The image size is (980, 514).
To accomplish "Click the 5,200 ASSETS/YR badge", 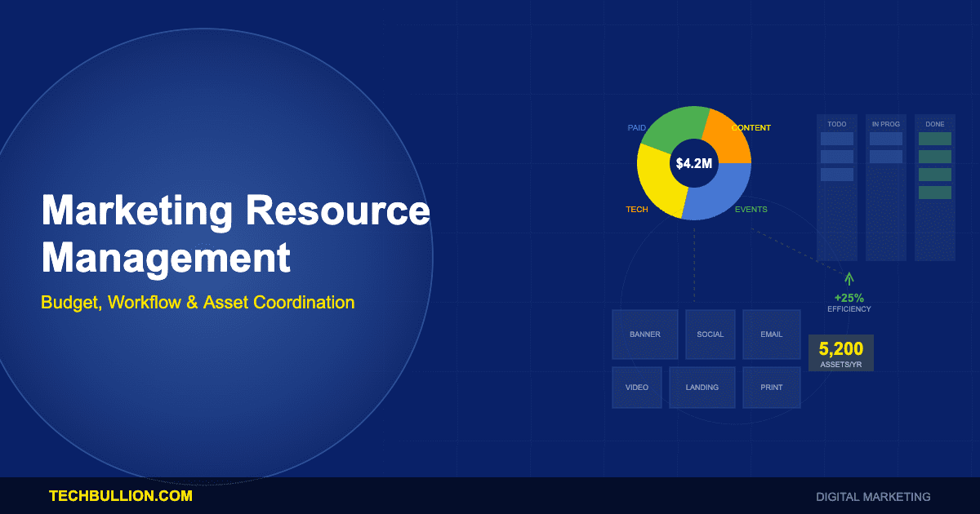I will (840, 352).
